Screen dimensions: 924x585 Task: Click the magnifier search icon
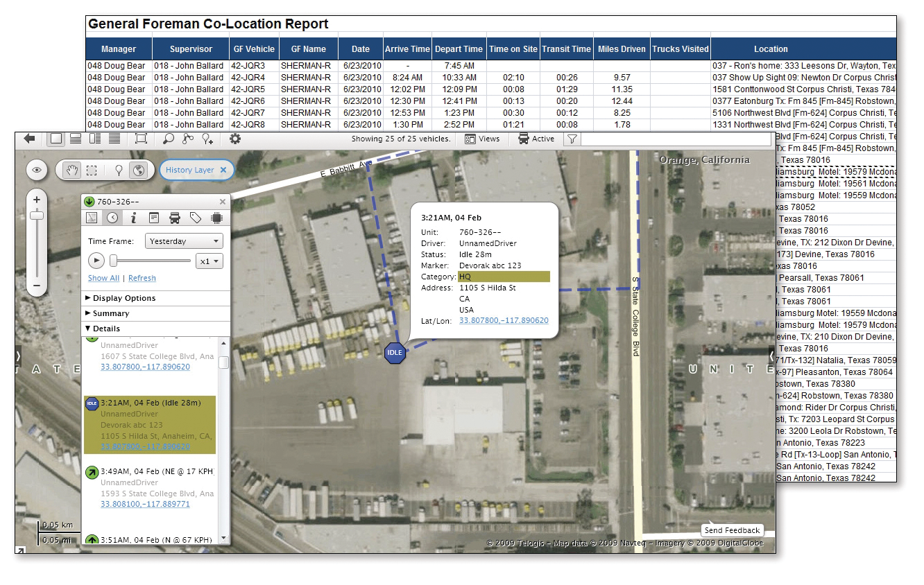pos(168,139)
